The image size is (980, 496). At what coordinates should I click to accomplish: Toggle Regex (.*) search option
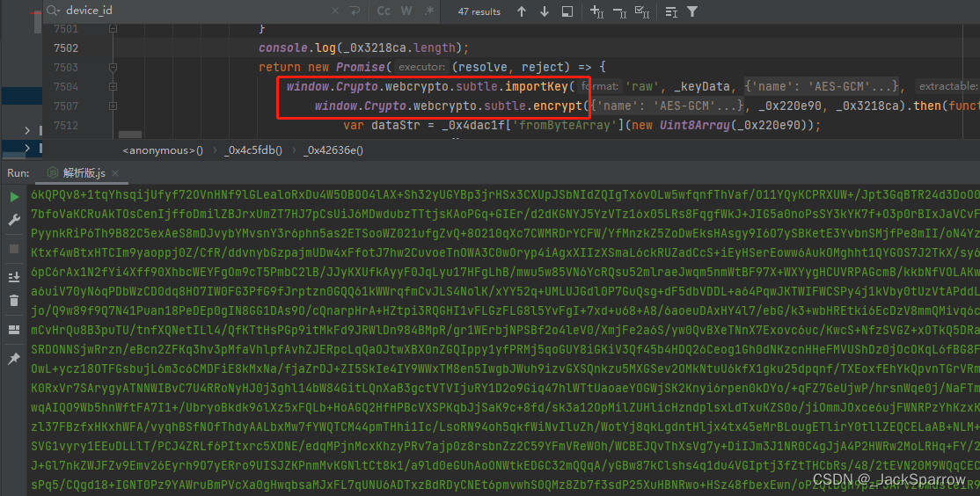pyautogui.click(x=428, y=11)
